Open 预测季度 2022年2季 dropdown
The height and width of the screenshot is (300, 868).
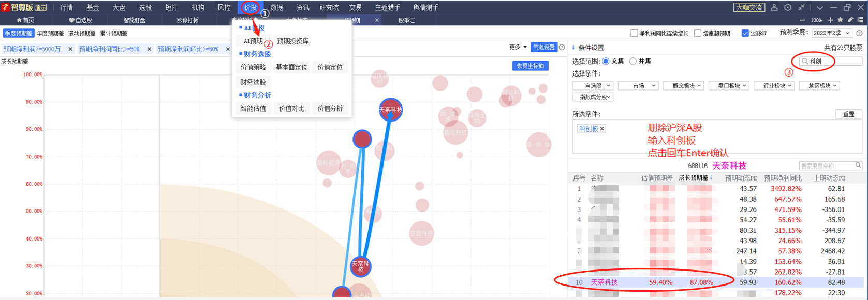(831, 33)
